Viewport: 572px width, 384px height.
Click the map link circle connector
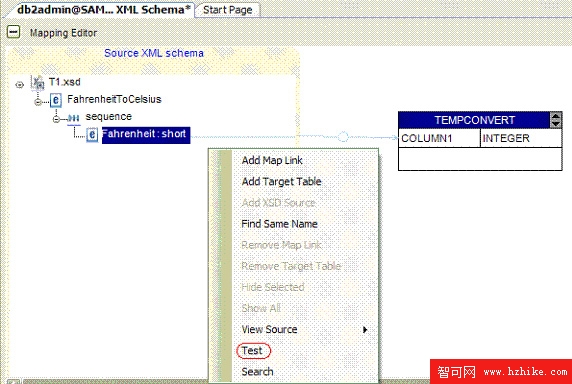(343, 137)
